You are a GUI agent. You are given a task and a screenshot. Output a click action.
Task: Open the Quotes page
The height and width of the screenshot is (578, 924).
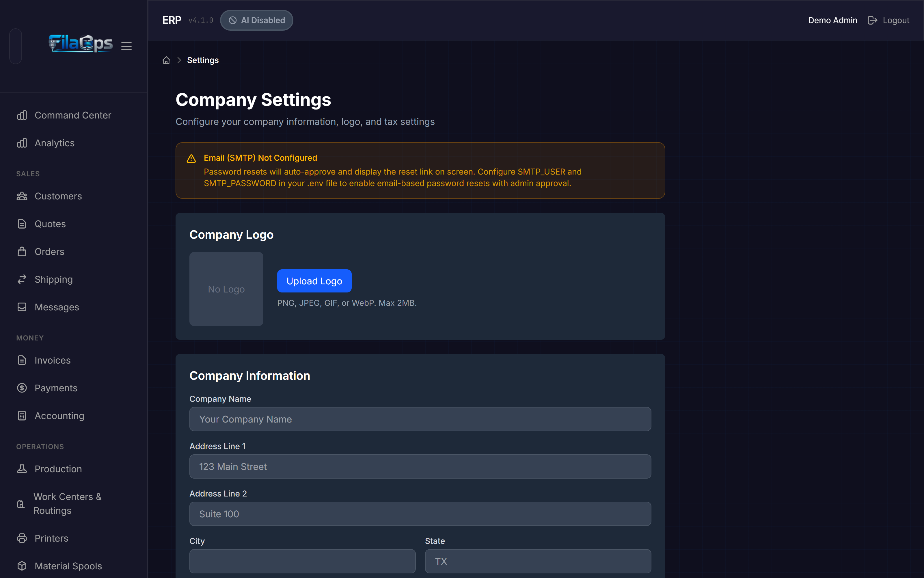(74, 224)
